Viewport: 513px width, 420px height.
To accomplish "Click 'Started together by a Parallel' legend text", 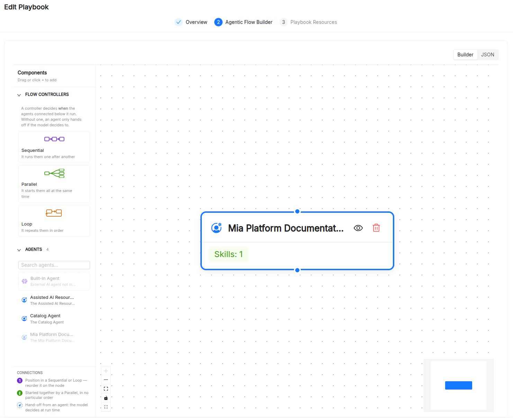I will [x=57, y=395].
